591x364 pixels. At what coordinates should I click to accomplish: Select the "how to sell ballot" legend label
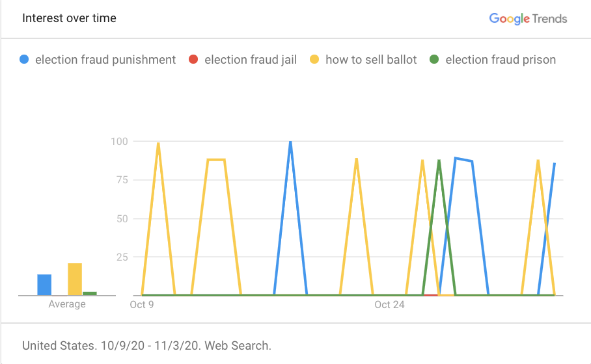[x=371, y=60]
